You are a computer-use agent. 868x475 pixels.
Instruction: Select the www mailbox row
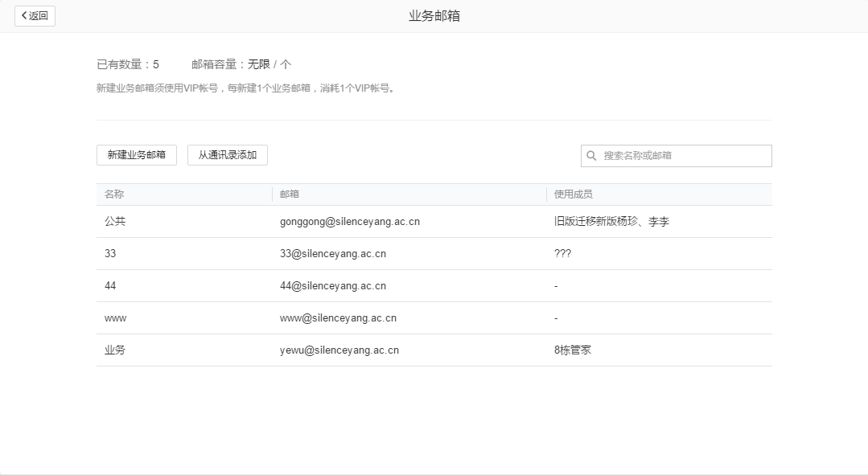115,317
